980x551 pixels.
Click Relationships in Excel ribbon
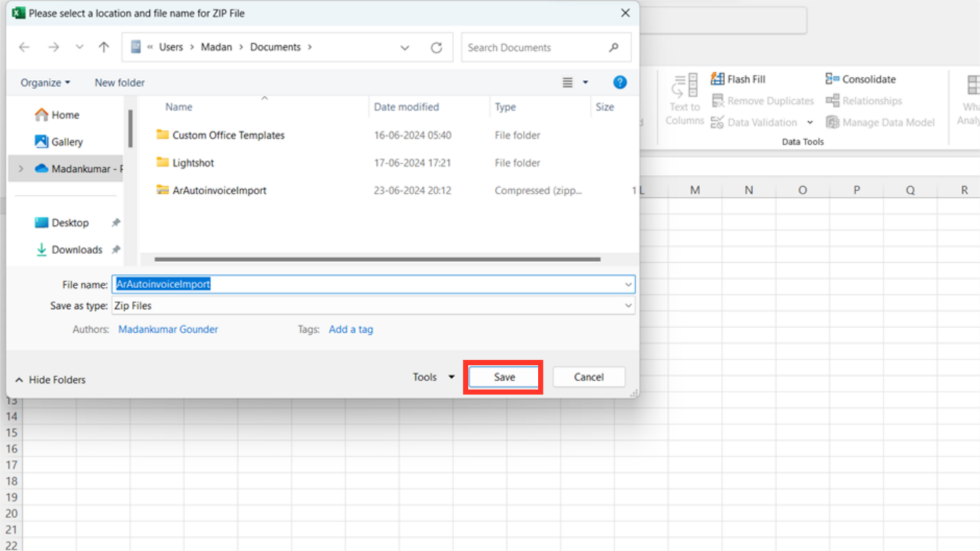tap(864, 101)
